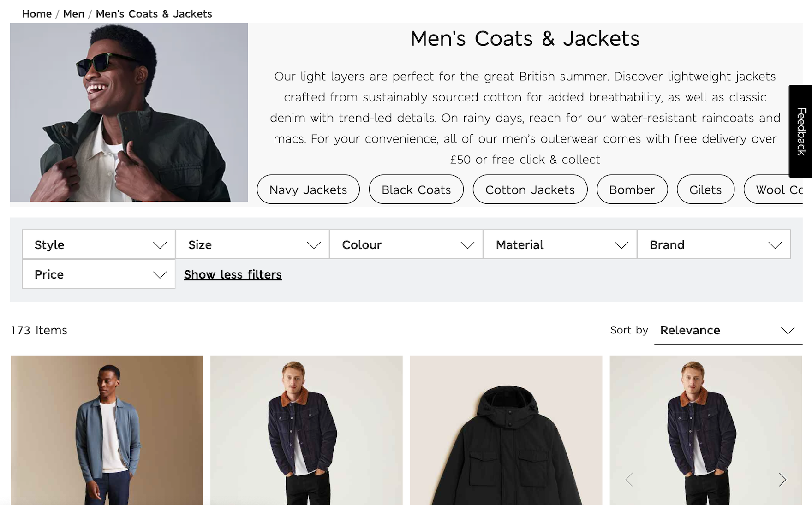Expand the Colour filter
812x505 pixels.
coord(406,244)
